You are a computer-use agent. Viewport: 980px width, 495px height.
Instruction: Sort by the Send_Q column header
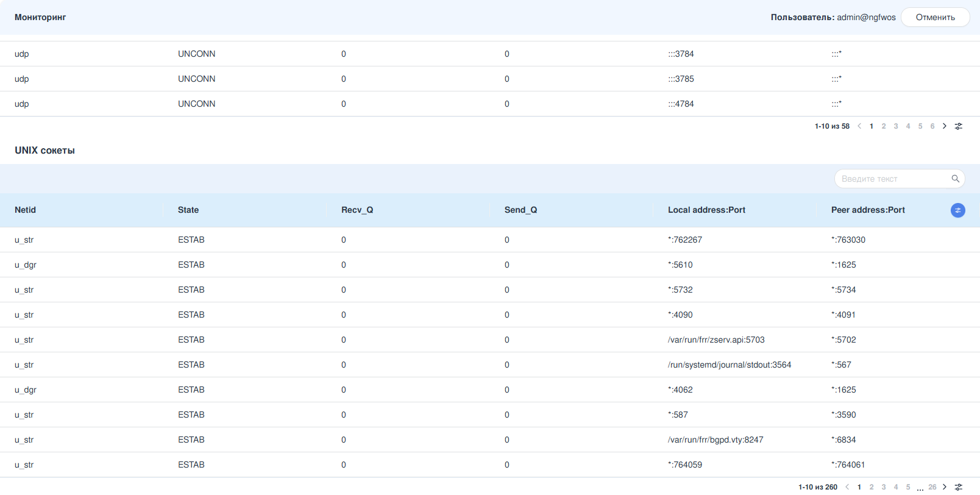pyautogui.click(x=520, y=210)
